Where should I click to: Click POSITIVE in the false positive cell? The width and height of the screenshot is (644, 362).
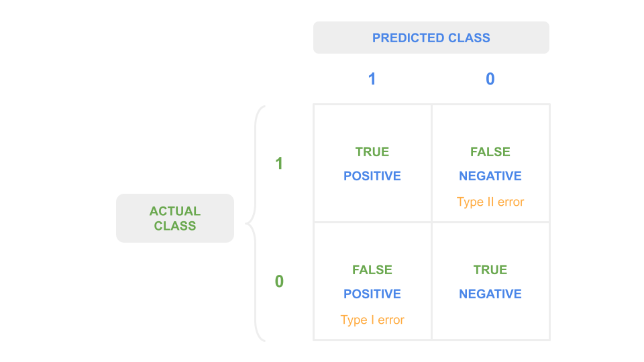[x=372, y=294]
